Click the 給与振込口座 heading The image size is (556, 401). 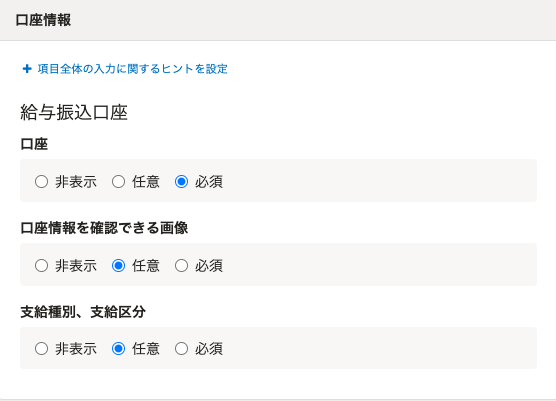74,113
